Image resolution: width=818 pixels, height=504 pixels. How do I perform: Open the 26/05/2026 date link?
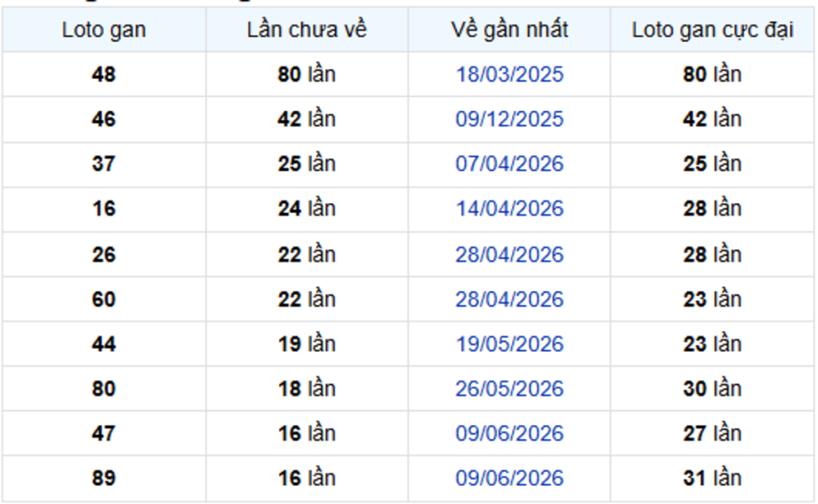coord(509,389)
